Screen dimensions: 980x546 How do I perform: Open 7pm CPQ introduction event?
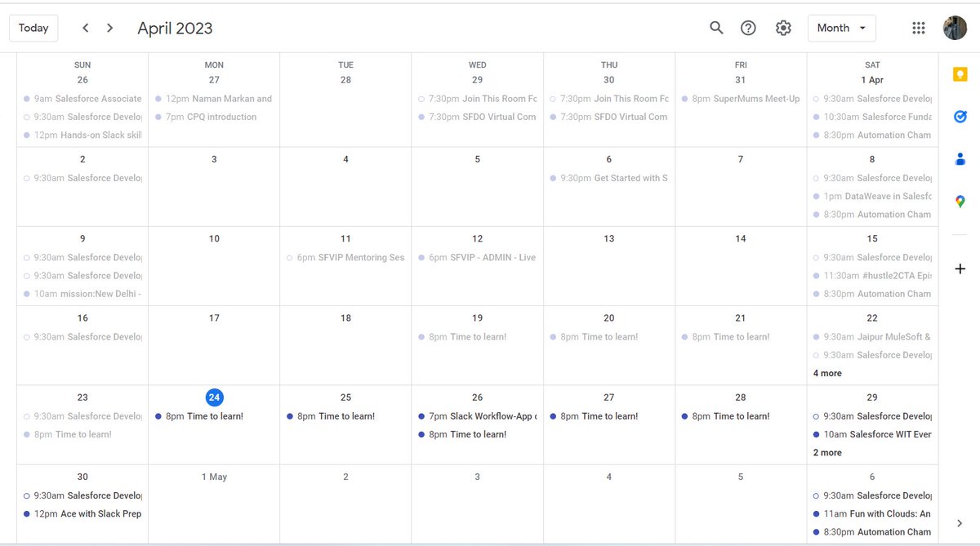coord(214,117)
